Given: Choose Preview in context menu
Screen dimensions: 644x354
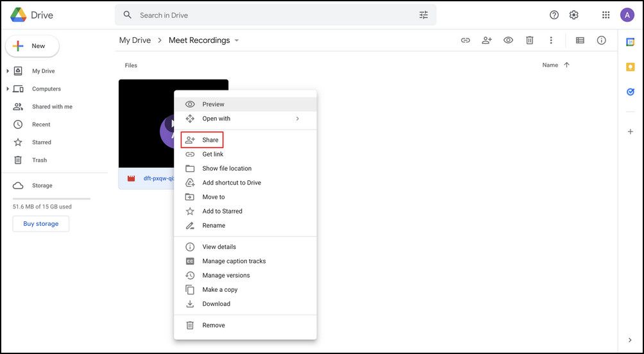Looking at the screenshot, I should pos(245,105).
